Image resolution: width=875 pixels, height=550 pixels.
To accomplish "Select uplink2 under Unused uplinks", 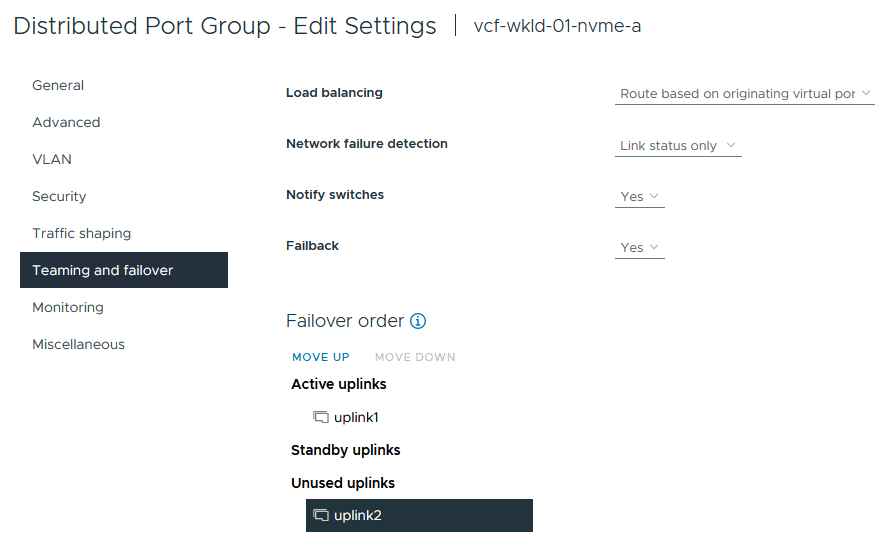I will coord(358,515).
